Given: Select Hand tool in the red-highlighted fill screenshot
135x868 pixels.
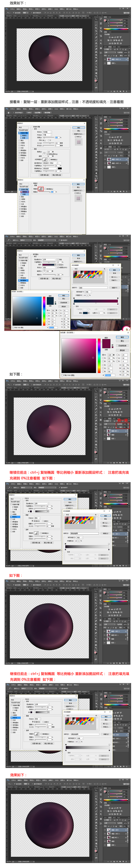Looking at the screenshot, I should (96, 445).
